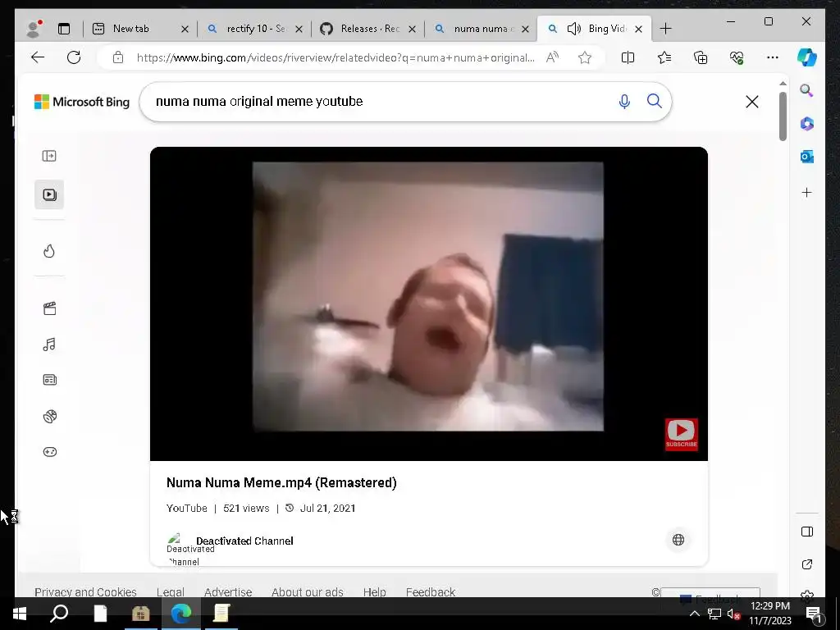Open Collections icon
840x630 pixels.
click(x=701, y=57)
